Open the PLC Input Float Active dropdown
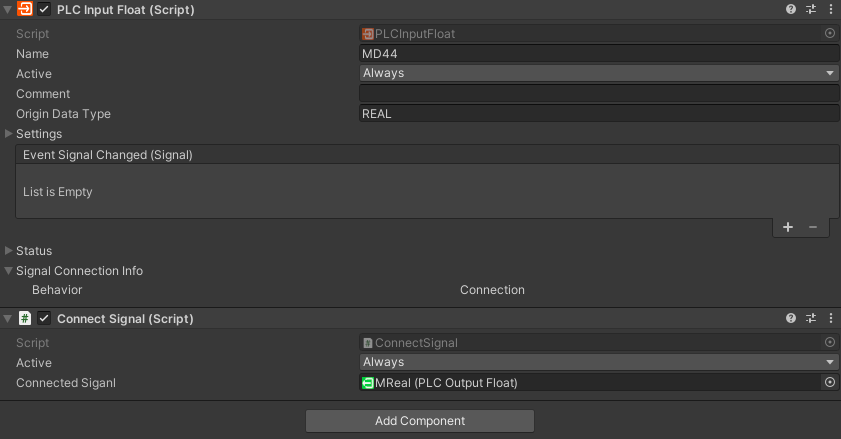 coord(598,73)
